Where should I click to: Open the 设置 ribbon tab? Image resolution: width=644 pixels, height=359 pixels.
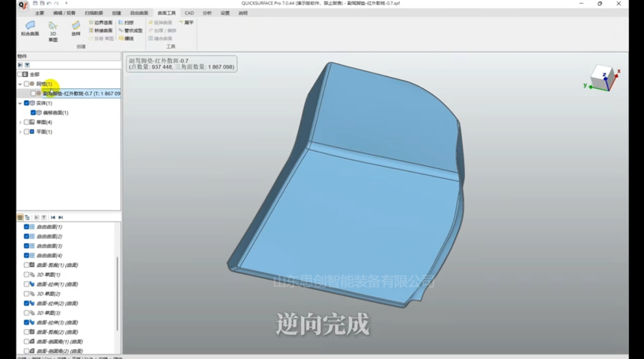[225, 13]
